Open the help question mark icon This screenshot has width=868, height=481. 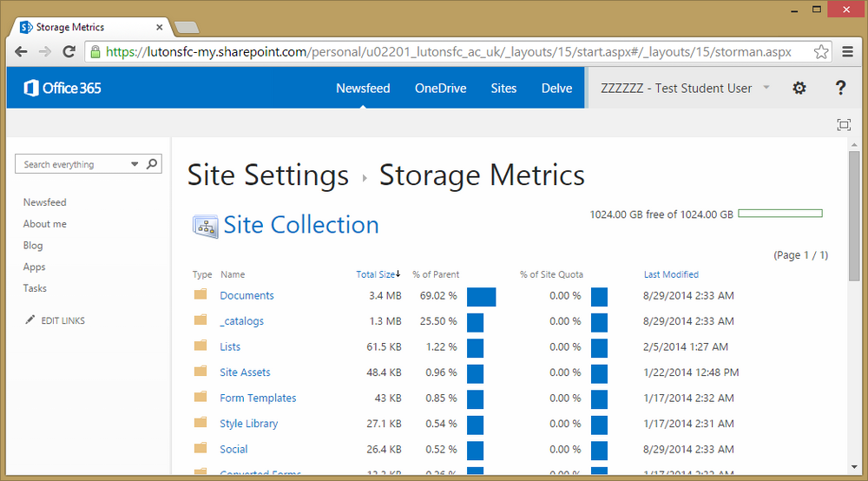click(x=840, y=88)
